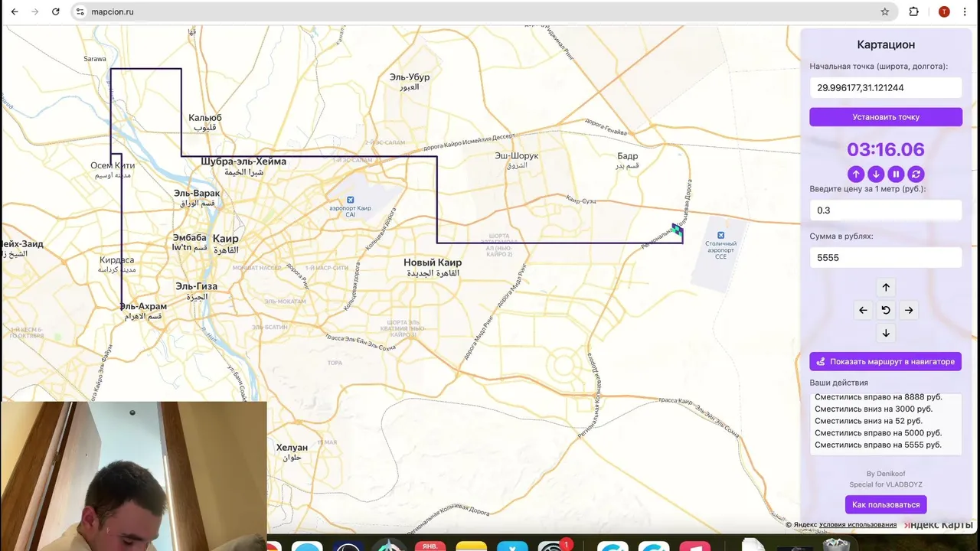Open the Условия использования link
This screenshot has width=980, height=551.
click(x=857, y=525)
